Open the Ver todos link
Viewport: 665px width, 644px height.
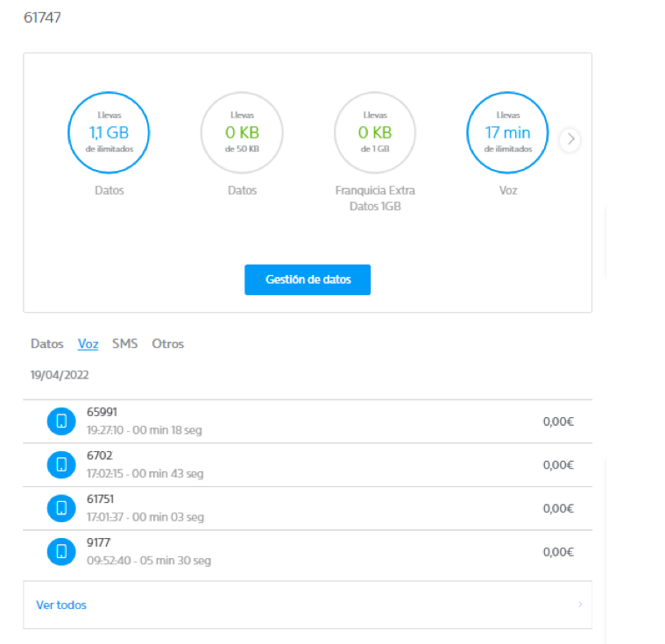point(61,605)
